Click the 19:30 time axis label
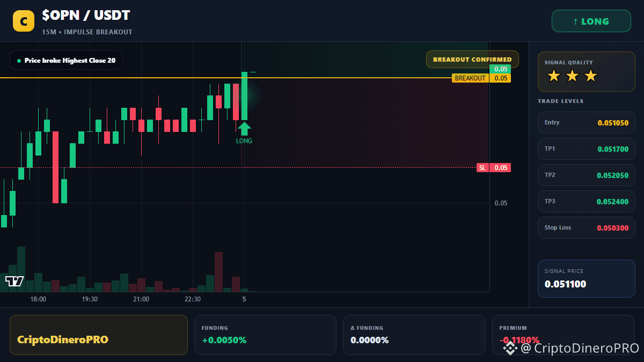 coord(90,299)
